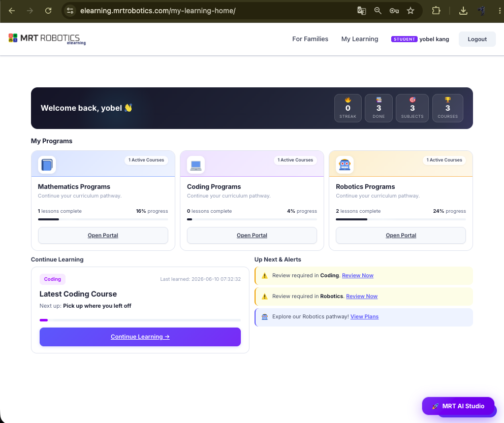
Task: Click the 4% progress text
Action: (302, 211)
